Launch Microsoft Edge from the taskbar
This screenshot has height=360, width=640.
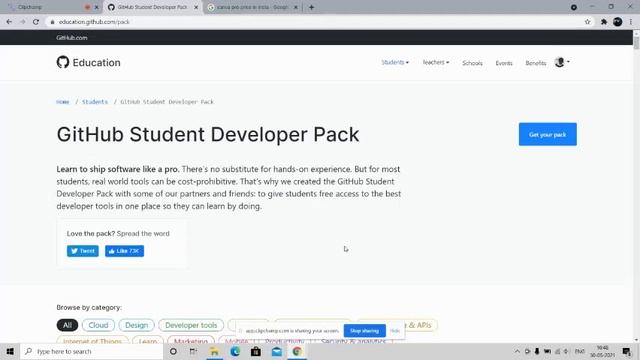tap(235, 351)
